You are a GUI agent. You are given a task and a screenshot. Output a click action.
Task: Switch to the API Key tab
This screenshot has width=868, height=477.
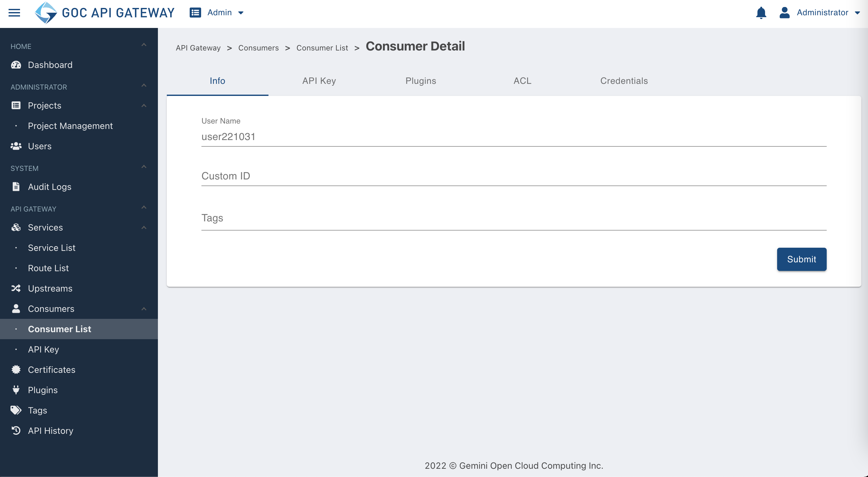[x=319, y=81]
